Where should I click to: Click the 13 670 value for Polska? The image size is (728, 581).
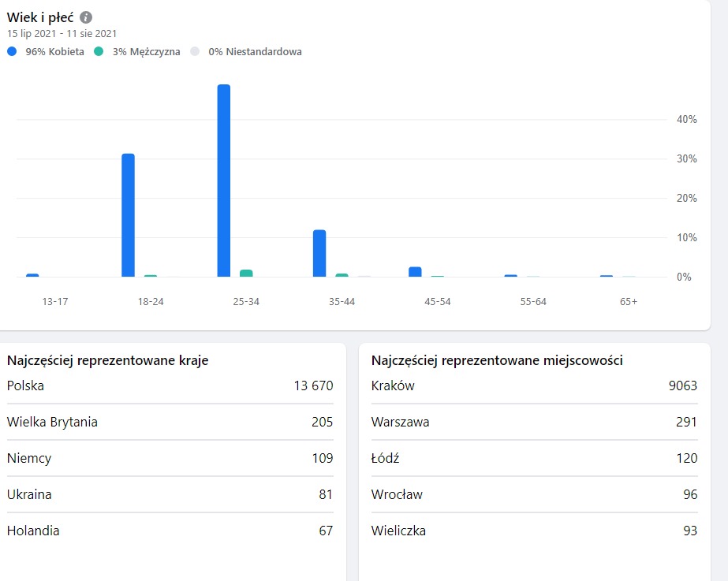click(x=313, y=385)
